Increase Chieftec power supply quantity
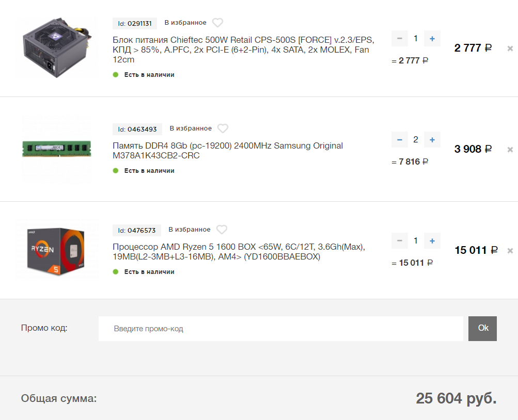 432,39
